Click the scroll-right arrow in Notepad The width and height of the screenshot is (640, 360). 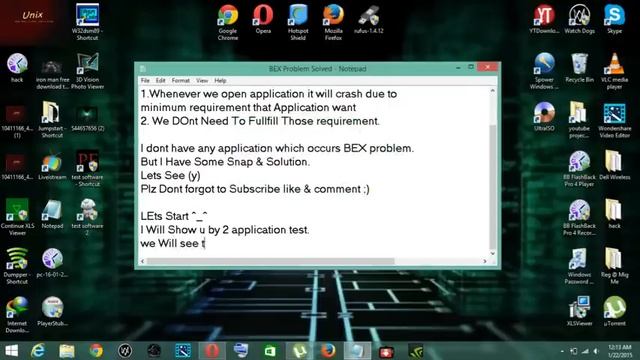click(485, 261)
